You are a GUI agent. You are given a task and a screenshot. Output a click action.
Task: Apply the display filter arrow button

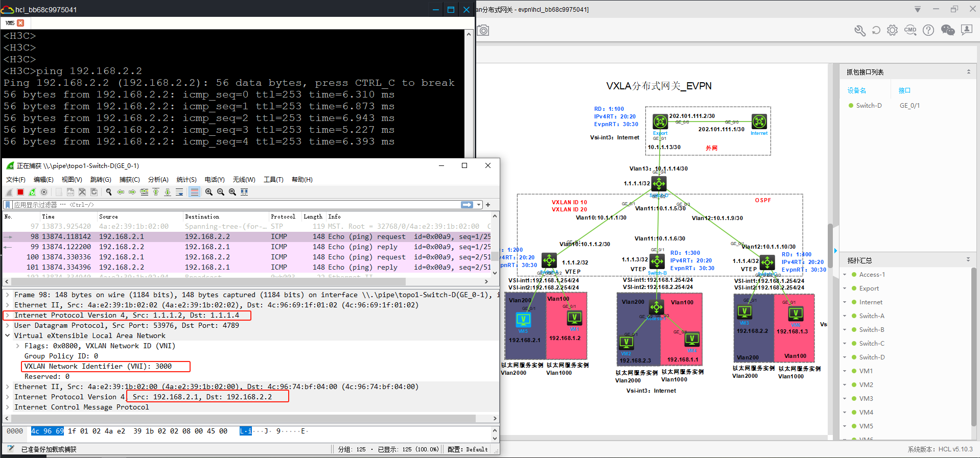467,205
